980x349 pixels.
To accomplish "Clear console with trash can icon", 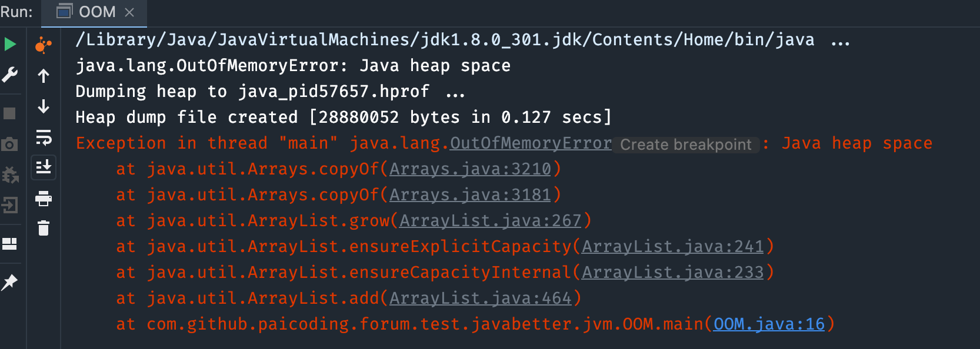I will coord(44,228).
